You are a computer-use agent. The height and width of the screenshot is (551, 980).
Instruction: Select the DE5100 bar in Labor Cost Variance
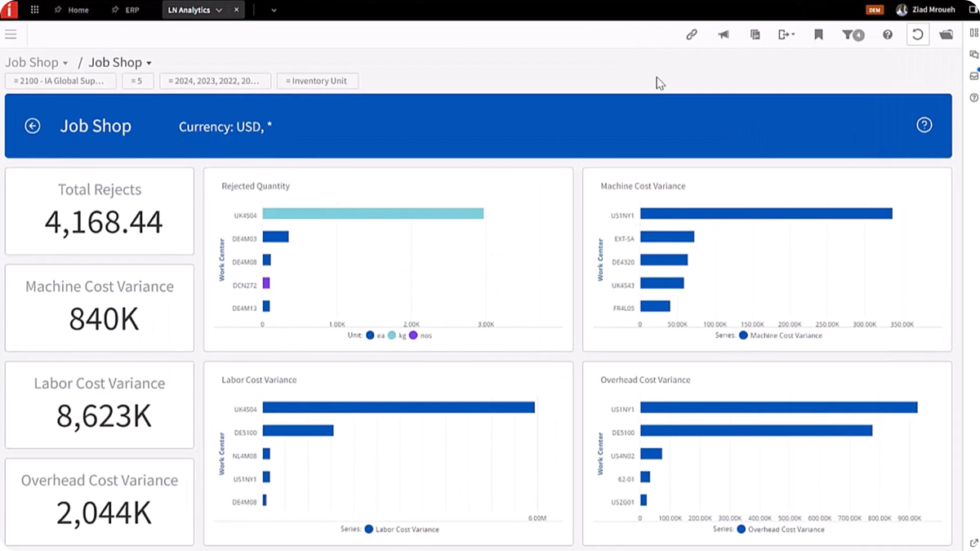(x=298, y=430)
